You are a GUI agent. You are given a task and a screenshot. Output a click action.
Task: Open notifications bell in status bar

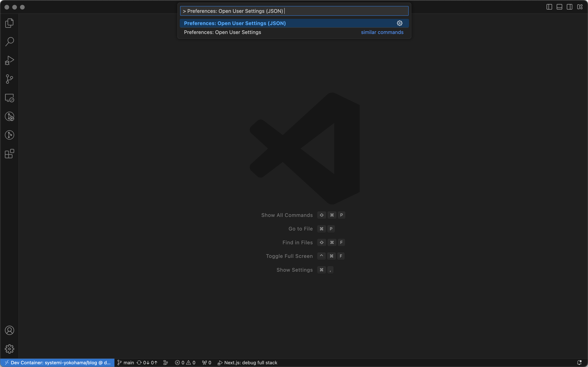click(x=579, y=362)
